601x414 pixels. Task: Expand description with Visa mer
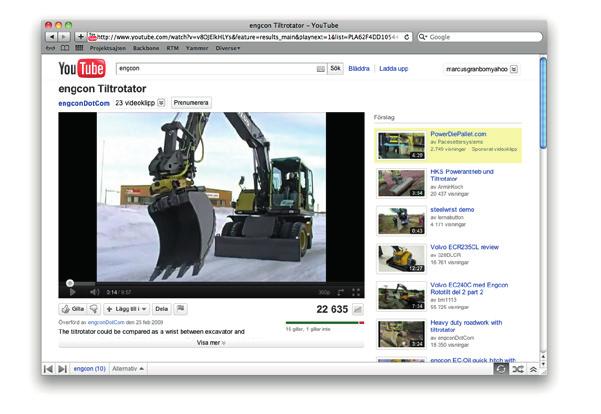(x=211, y=342)
